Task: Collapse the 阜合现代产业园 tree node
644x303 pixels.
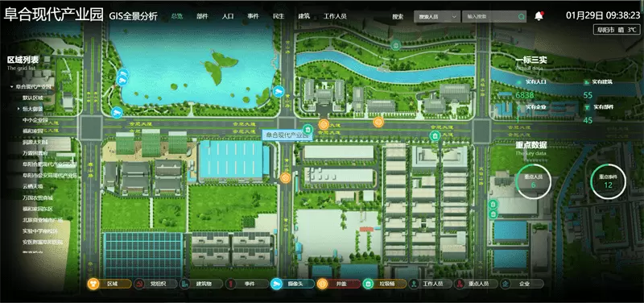Action: 12,87
